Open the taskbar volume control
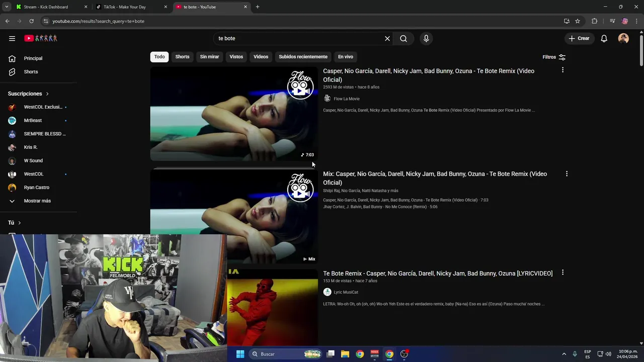The image size is (644, 362). (608, 354)
